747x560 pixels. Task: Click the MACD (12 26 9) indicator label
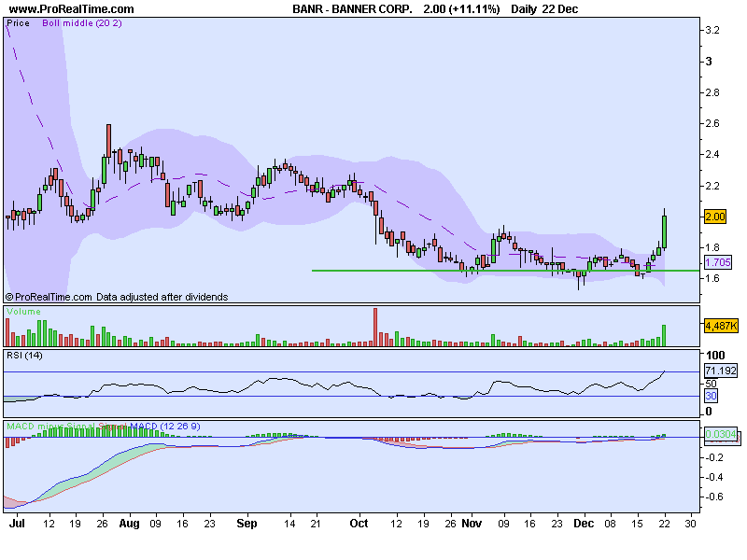click(165, 427)
